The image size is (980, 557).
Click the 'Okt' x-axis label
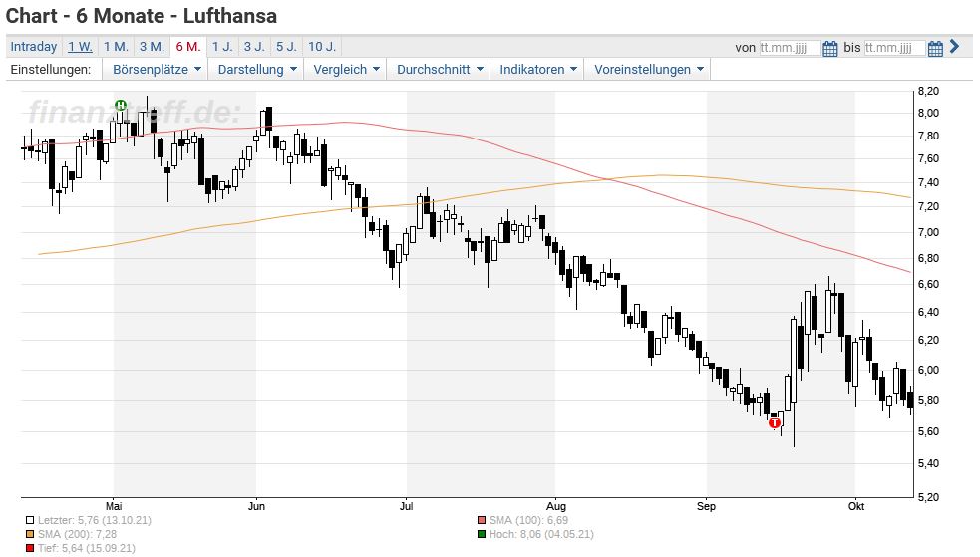856,506
